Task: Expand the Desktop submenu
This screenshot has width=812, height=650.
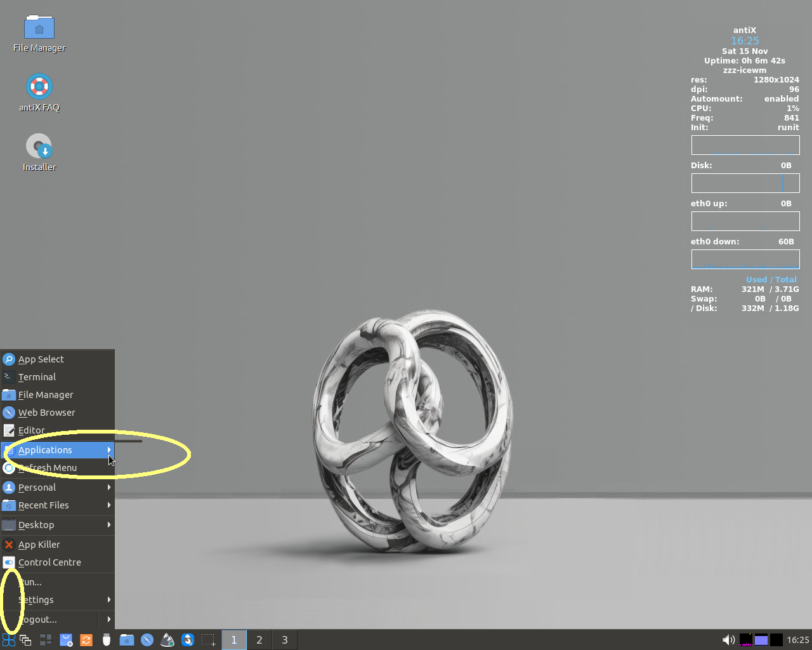Action: point(58,525)
